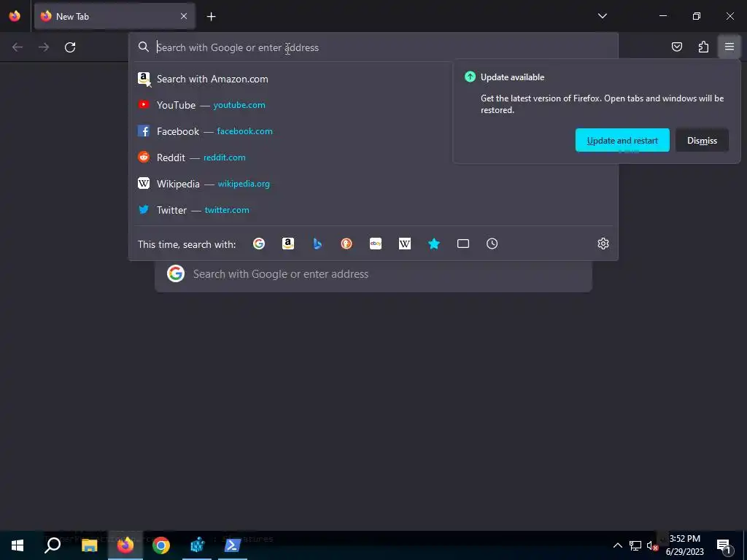The height and width of the screenshot is (560, 747).
Task: Open the Extensions puzzle icon
Action: point(703,47)
